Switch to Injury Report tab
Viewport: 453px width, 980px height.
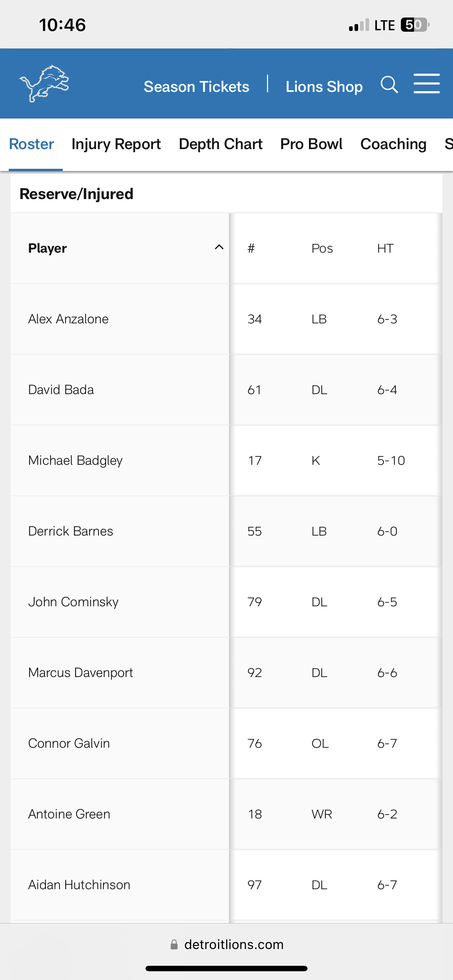pyautogui.click(x=116, y=144)
